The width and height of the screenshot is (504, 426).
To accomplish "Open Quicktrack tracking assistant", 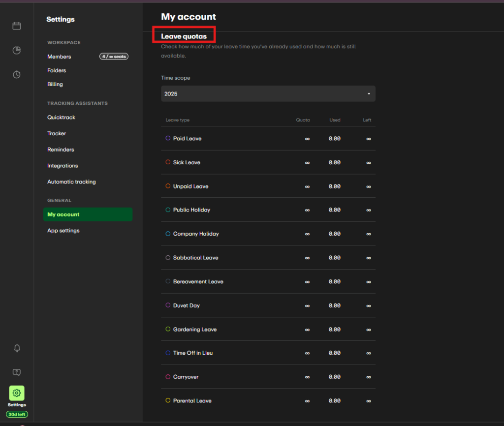I will click(61, 117).
